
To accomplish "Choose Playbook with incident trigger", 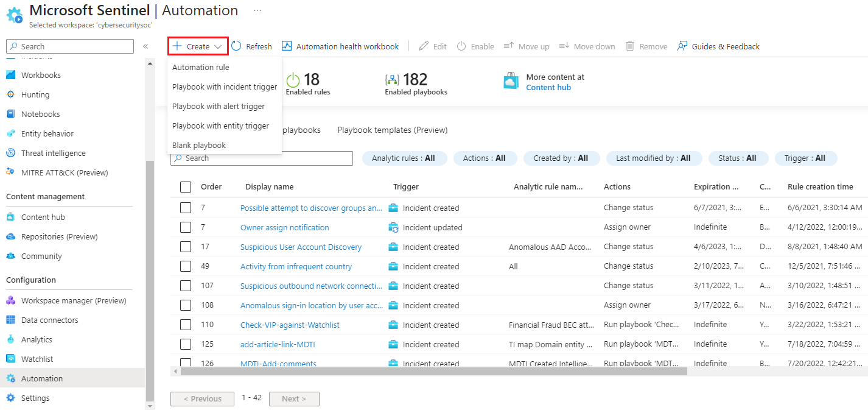I will pos(224,87).
